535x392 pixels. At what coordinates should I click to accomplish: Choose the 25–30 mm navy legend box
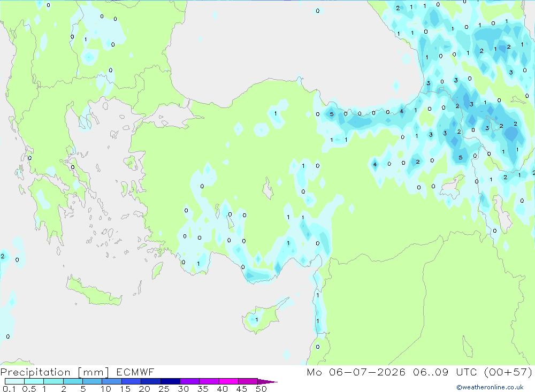(x=170, y=381)
